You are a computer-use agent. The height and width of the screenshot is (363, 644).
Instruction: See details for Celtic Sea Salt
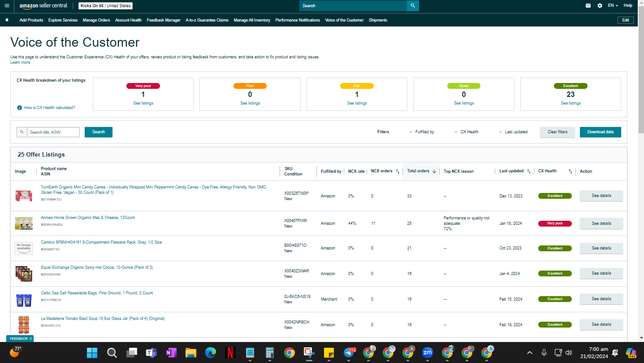coord(601,299)
